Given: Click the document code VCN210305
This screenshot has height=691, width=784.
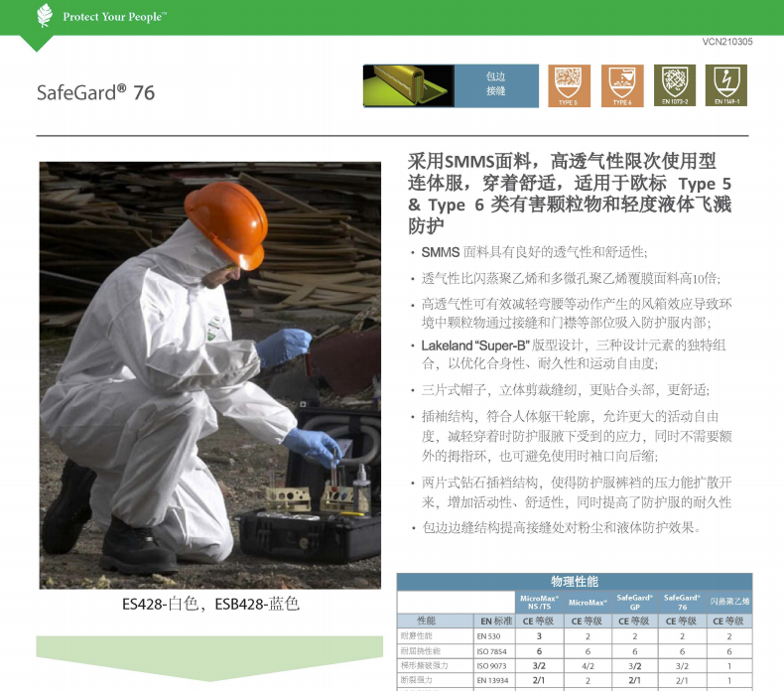Looking at the screenshot, I should point(726,42).
